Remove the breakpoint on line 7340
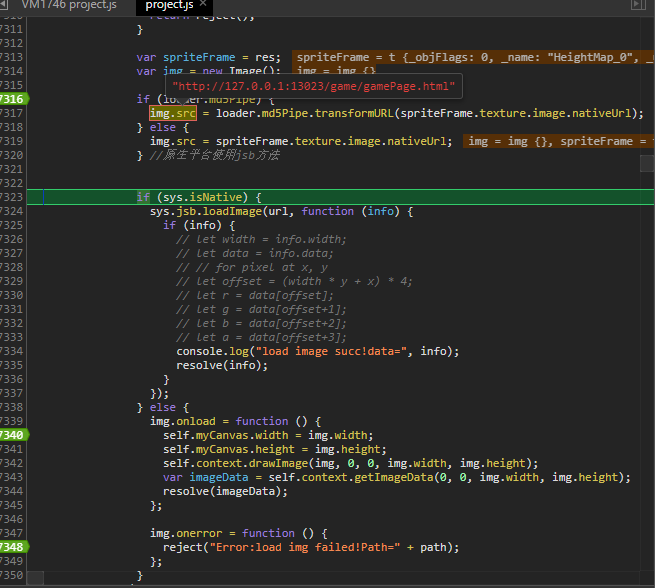This screenshot has width=655, height=588. [x=13, y=435]
